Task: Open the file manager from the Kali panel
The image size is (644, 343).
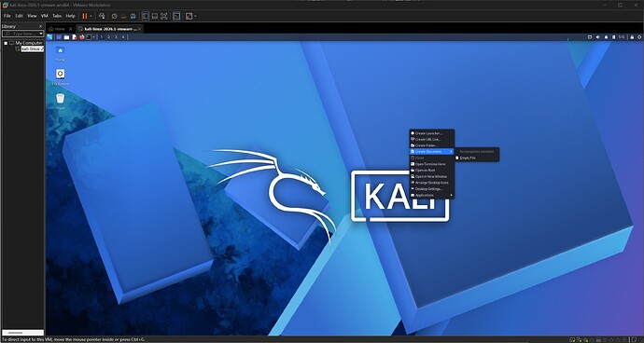Action: (x=66, y=37)
